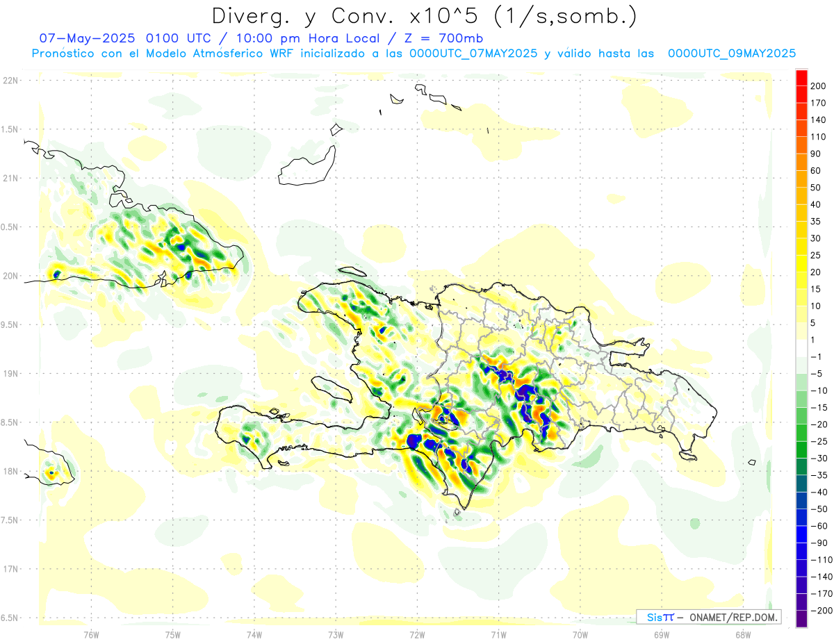The image size is (834, 644).
Task: Click the '68W' longitude label
Action: [x=743, y=634]
